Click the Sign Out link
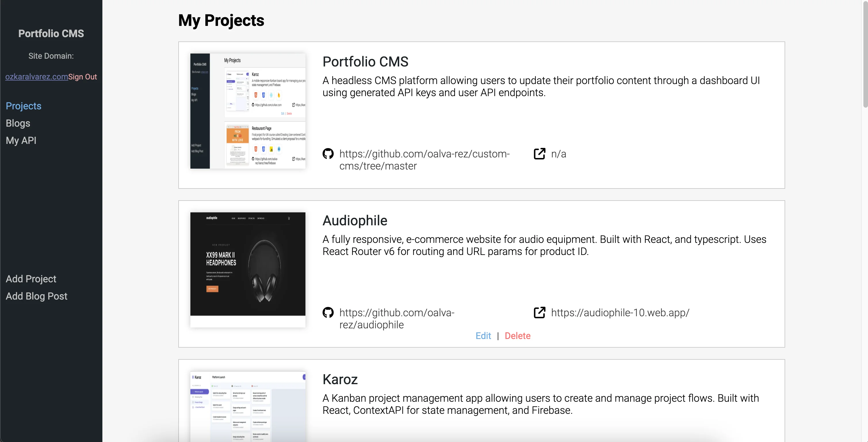Screen dimensions: 868x442 [x=83, y=77]
